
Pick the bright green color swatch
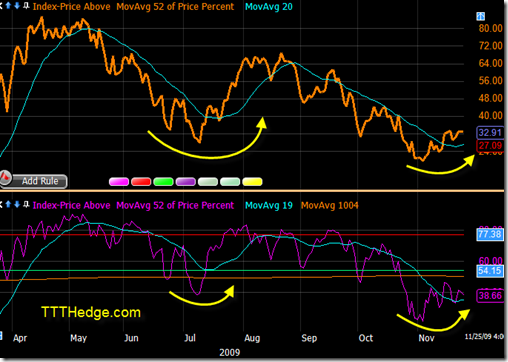[x=163, y=182]
